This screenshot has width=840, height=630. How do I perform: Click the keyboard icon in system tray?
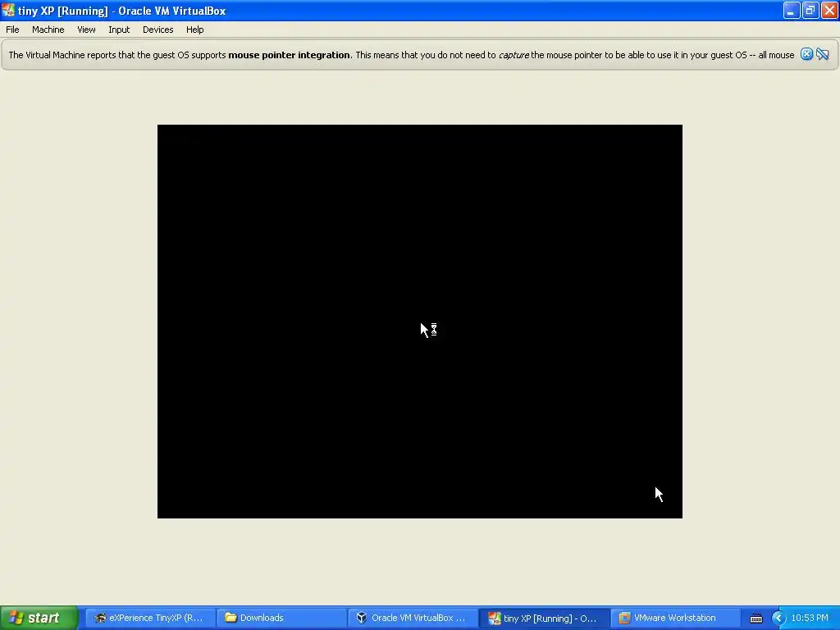[x=756, y=619]
